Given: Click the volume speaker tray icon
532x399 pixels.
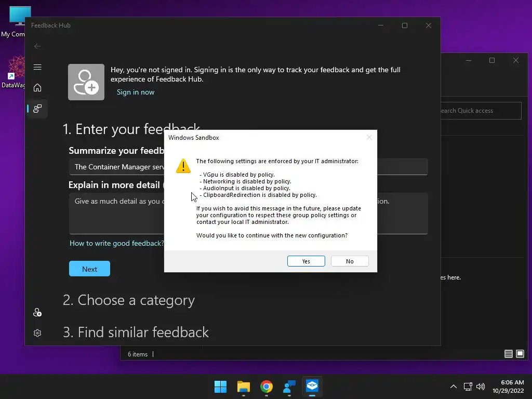Looking at the screenshot, I should (x=481, y=387).
